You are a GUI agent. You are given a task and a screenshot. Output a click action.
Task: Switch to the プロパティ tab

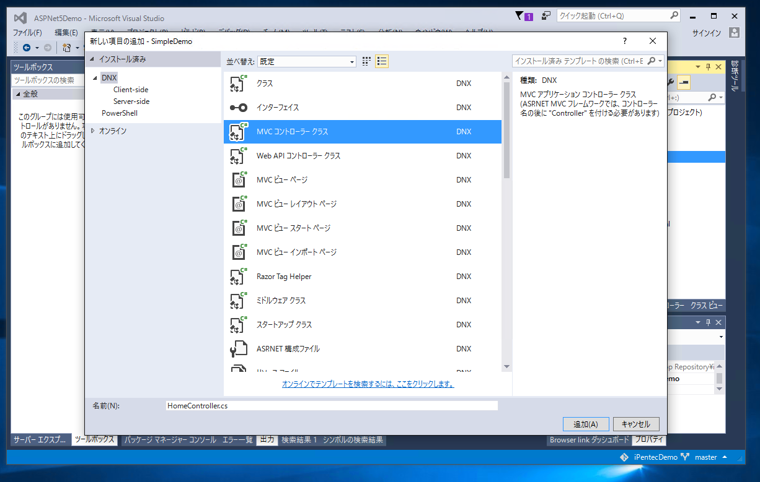[649, 440]
